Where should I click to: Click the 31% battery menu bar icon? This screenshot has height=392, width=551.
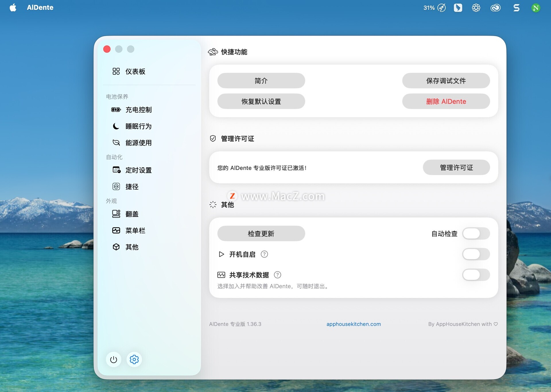click(x=434, y=8)
